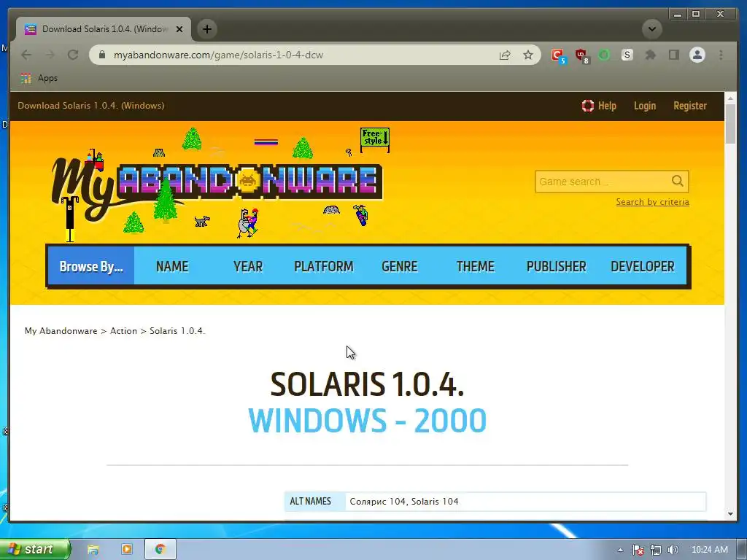Browse games by DEVELOPER
747x560 pixels.
click(x=642, y=266)
